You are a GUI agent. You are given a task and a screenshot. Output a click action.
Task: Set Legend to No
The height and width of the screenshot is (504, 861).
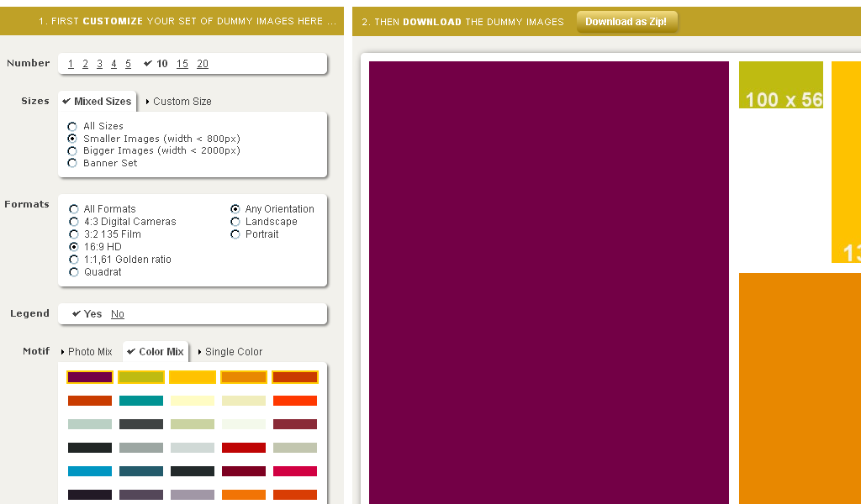118,313
